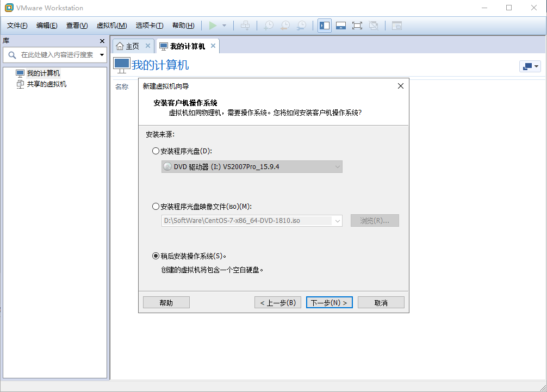
Task: Maximize the VMware Workstation window
Action: 509,8
